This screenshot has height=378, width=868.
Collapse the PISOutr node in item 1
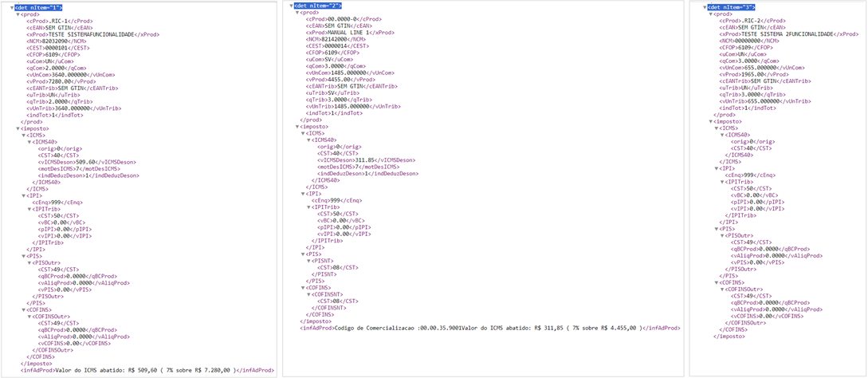[x=29, y=262]
